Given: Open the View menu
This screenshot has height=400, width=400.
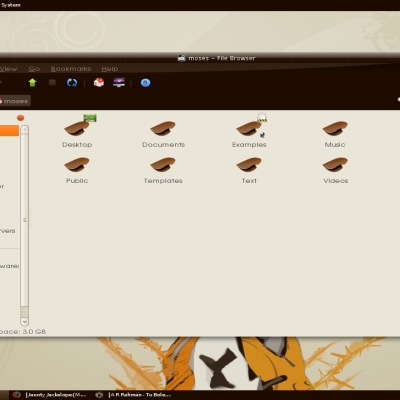Looking at the screenshot, I should (x=8, y=69).
